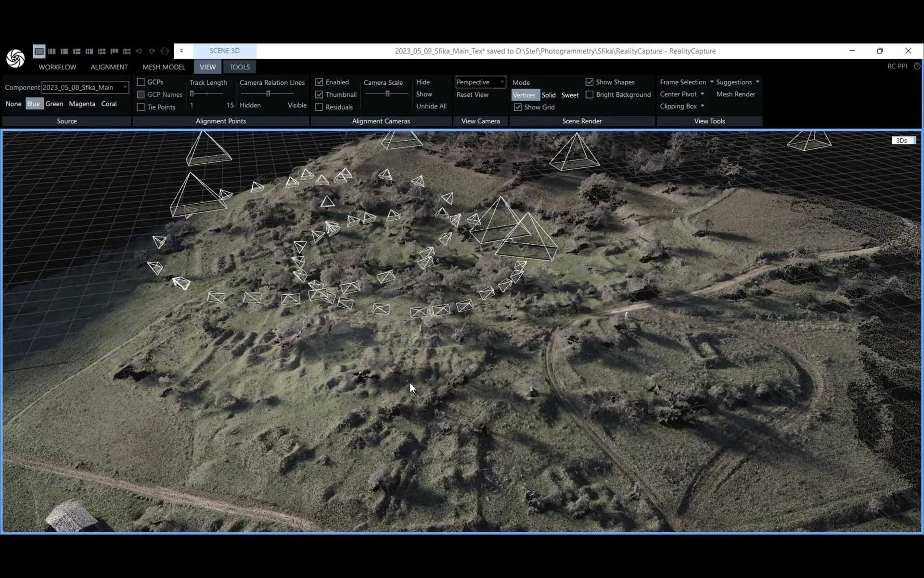Click the Redo icon

[x=152, y=51]
